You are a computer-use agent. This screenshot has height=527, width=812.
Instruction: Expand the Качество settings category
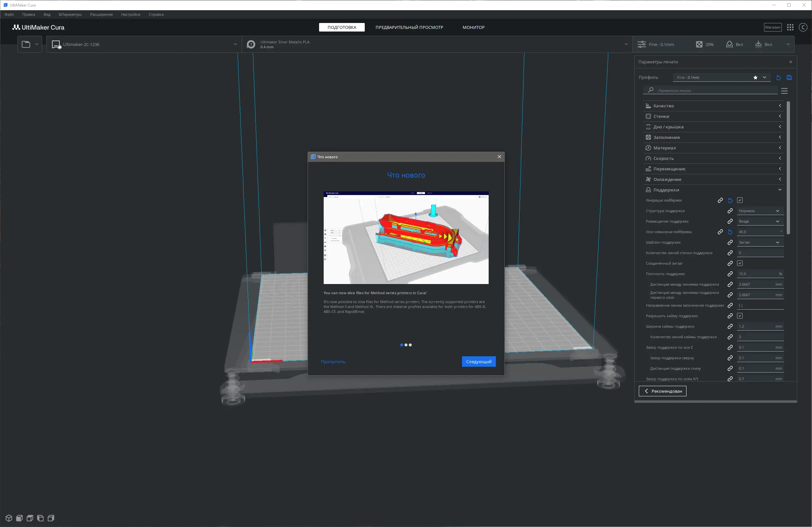[712, 106]
